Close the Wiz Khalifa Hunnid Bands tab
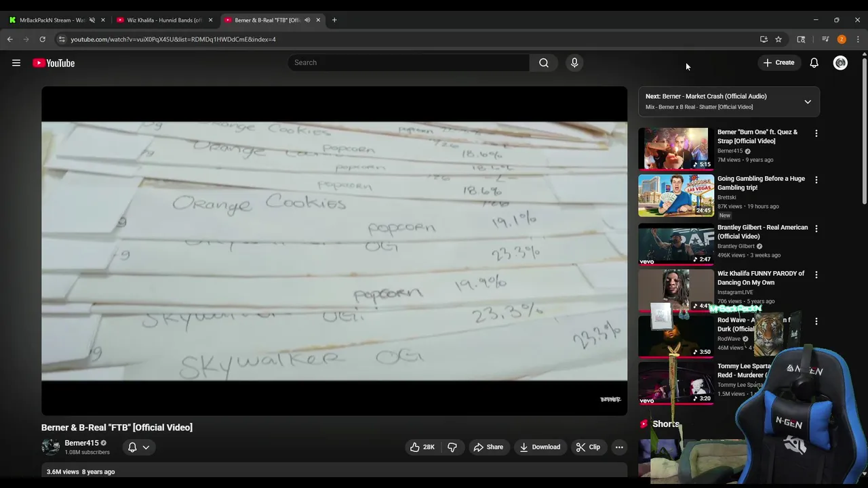 tap(210, 20)
